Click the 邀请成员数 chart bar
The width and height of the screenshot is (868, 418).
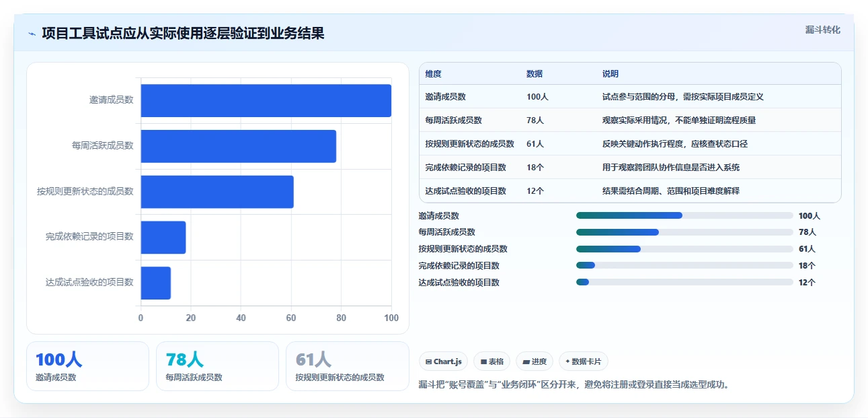coord(266,100)
